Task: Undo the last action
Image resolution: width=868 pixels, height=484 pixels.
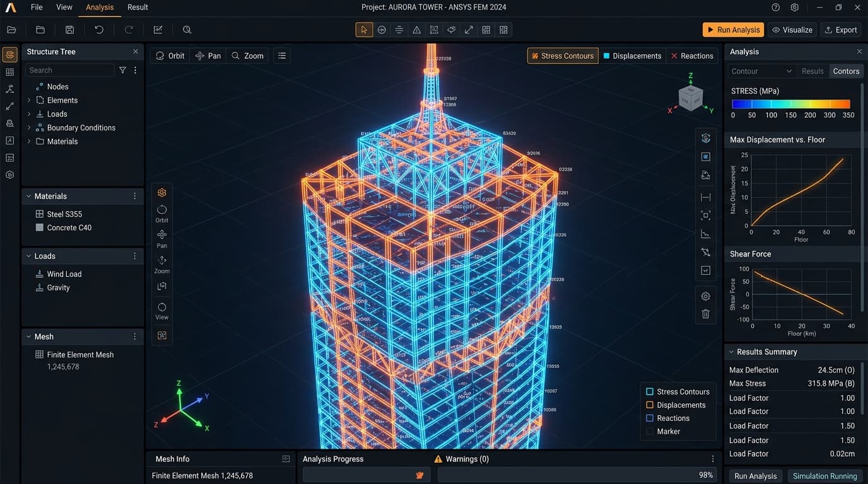Action: click(x=99, y=30)
